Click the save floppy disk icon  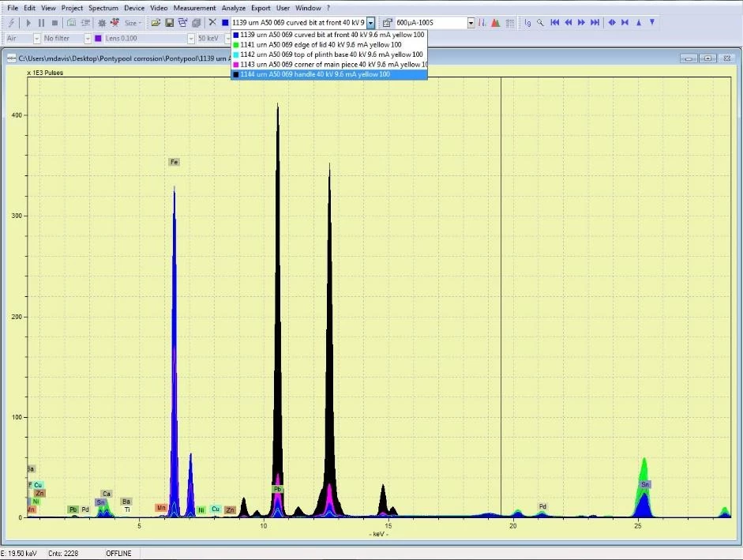click(170, 23)
